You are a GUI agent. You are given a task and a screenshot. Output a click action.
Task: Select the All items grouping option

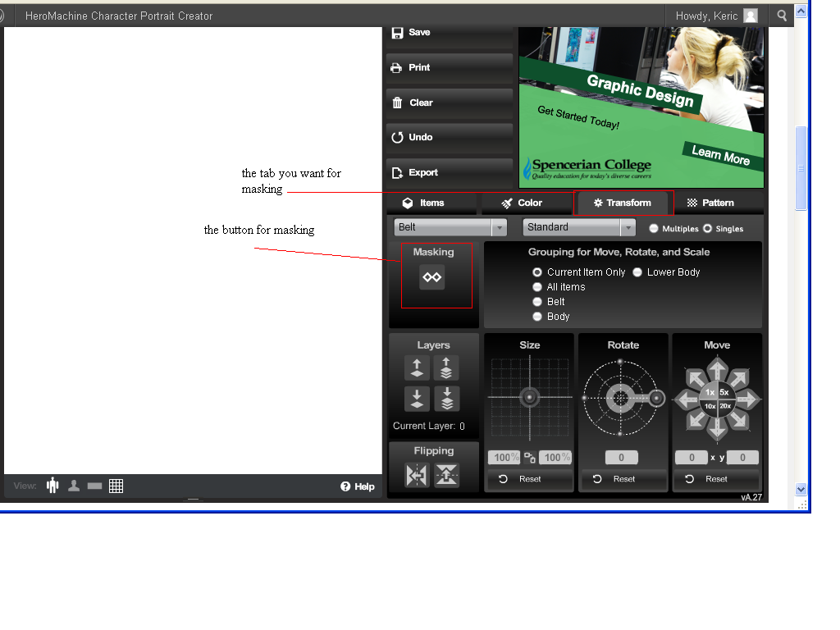[538, 287]
